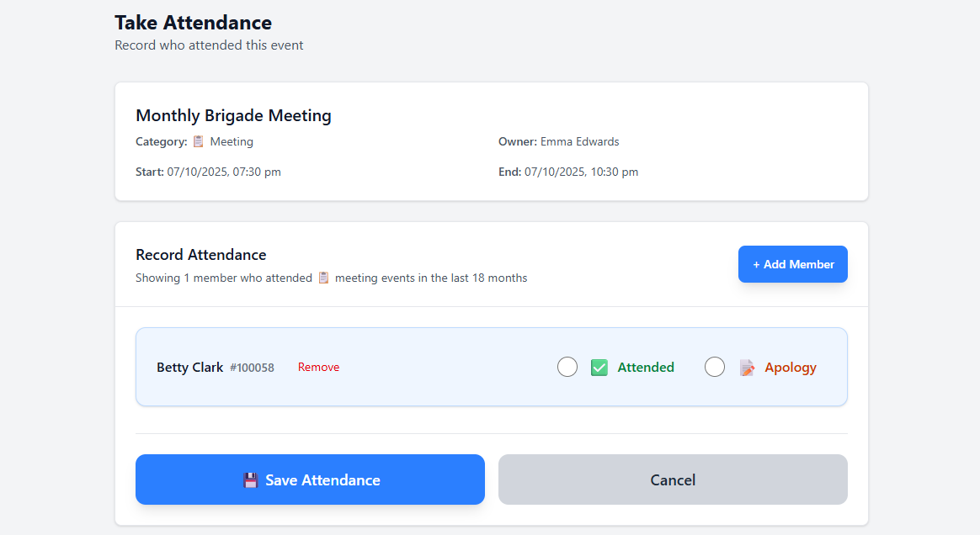
Task: Click the end time 10:30 pm text
Action: pos(616,172)
